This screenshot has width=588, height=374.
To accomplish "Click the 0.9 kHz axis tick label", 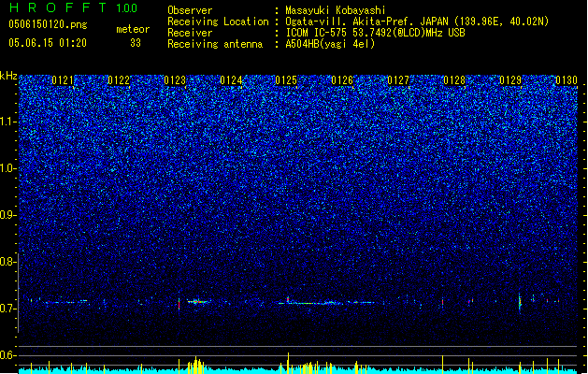I will pos(7,215).
